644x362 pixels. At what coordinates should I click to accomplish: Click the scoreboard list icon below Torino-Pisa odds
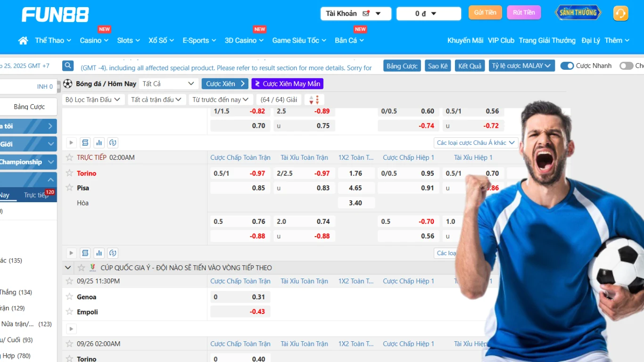click(x=85, y=253)
